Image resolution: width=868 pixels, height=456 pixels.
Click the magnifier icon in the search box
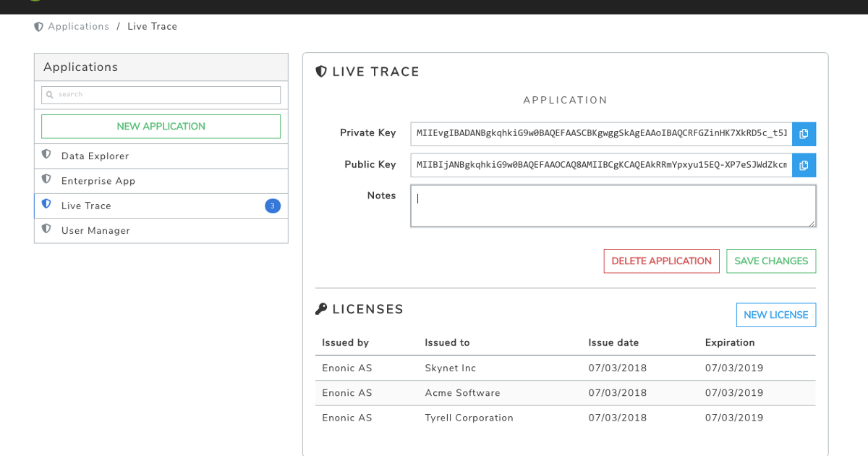point(50,95)
